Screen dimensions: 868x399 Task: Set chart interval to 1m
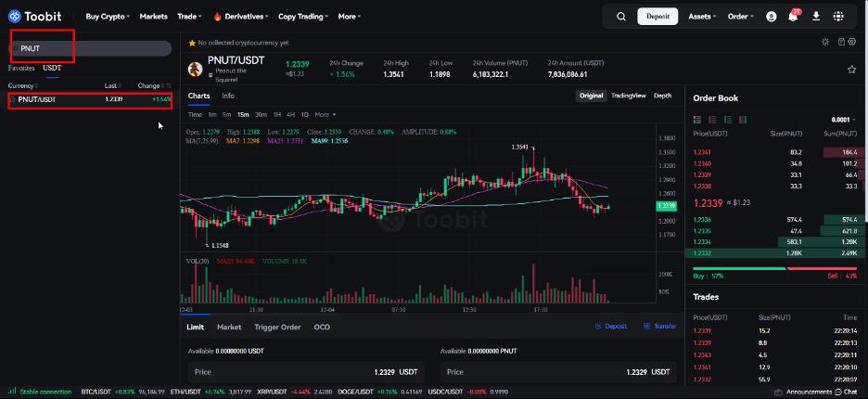212,115
